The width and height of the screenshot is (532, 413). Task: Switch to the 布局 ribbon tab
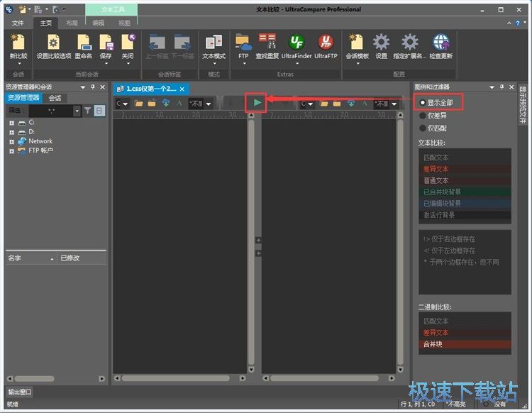click(72, 23)
